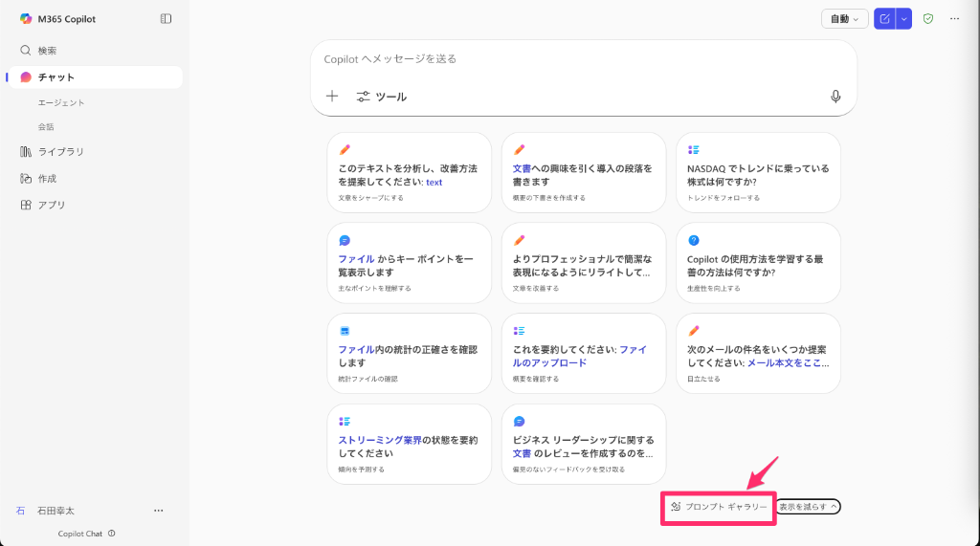Open the ツール tools menu
Image resolution: width=980 pixels, height=546 pixels.
(x=381, y=97)
